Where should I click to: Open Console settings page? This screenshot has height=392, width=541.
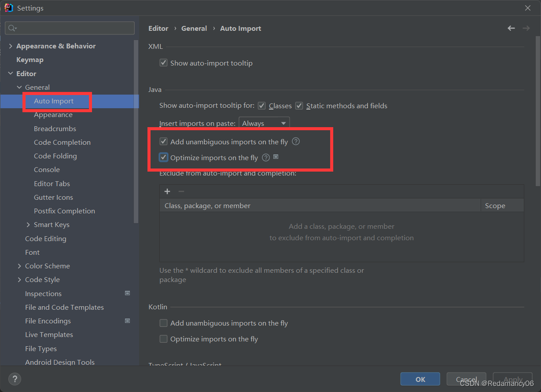47,169
